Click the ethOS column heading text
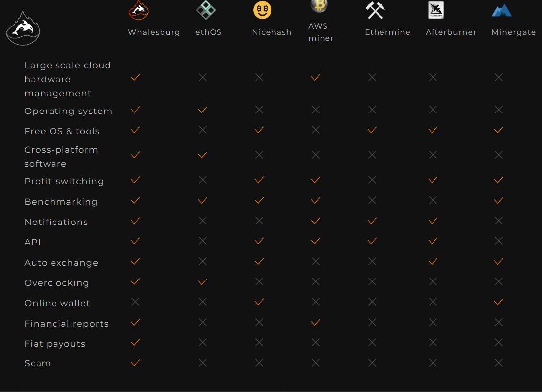Screen dimensions: 542x392 [209, 32]
